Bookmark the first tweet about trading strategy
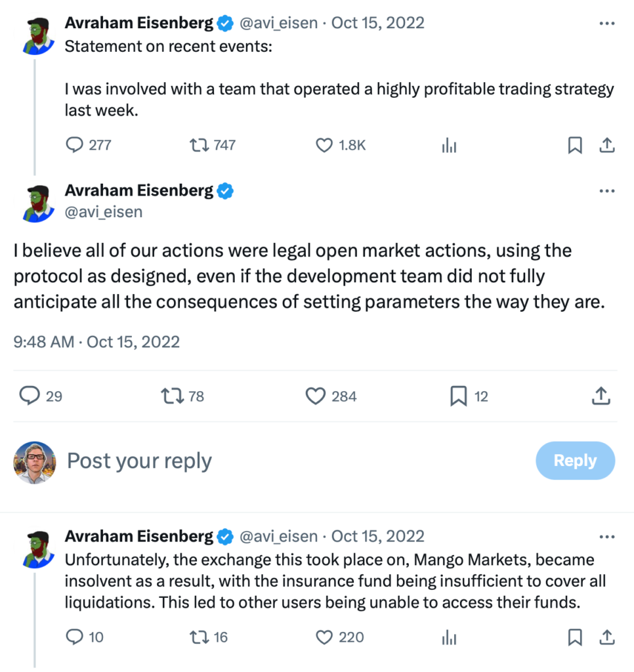Image resolution: width=634 pixels, height=672 pixels. (x=575, y=146)
